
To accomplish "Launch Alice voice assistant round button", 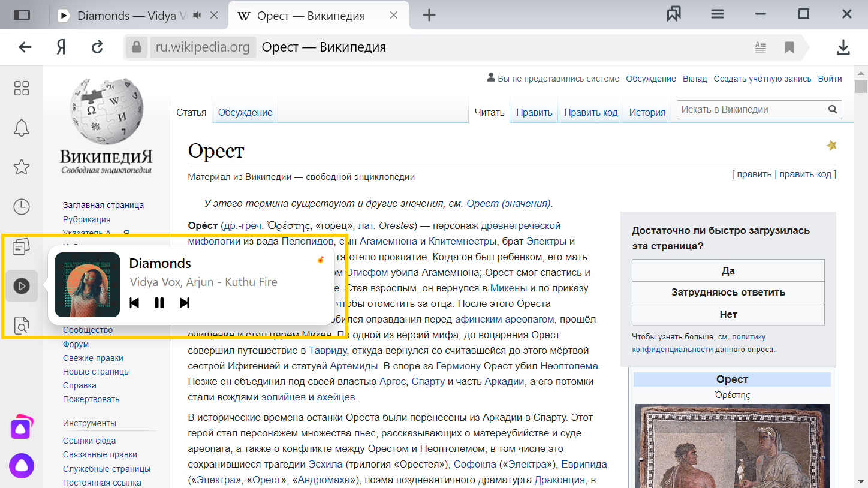I will tap(22, 466).
